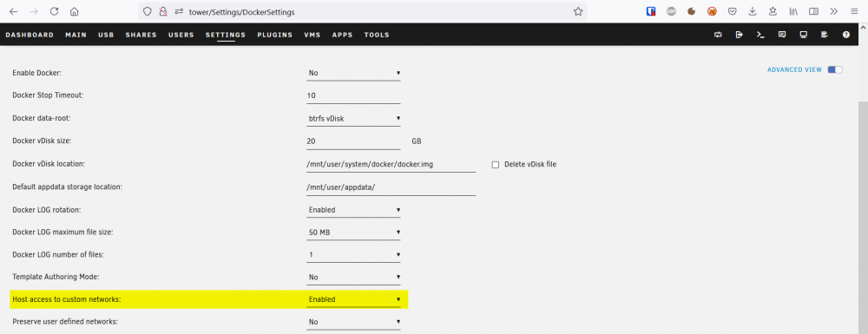868x334 pixels.
Task: Click the browser forward arrow
Action: pyautogui.click(x=34, y=11)
